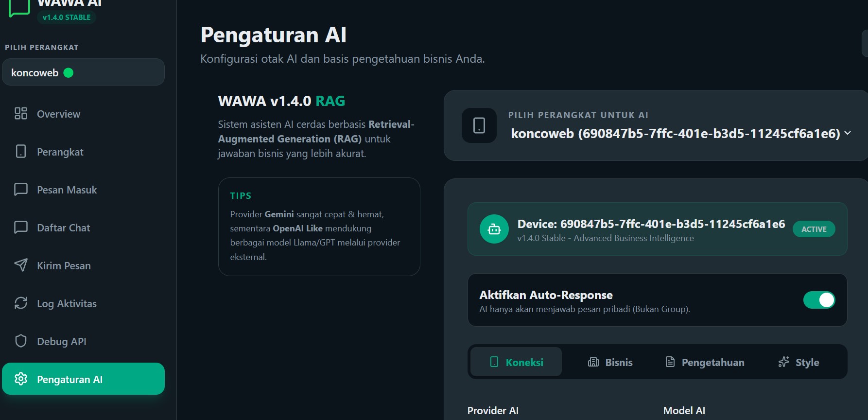The height and width of the screenshot is (420, 868).
Task: Navigate to Daftar Chat
Action: (83, 227)
